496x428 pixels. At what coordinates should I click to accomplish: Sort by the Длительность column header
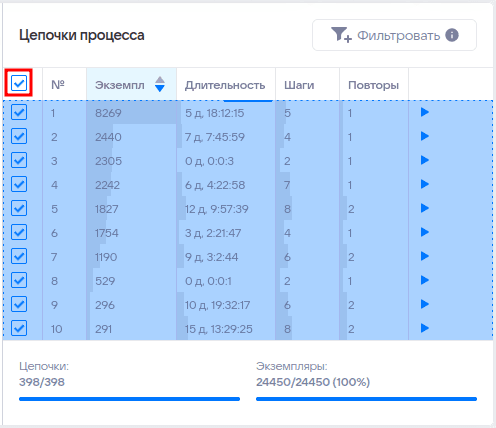225,85
